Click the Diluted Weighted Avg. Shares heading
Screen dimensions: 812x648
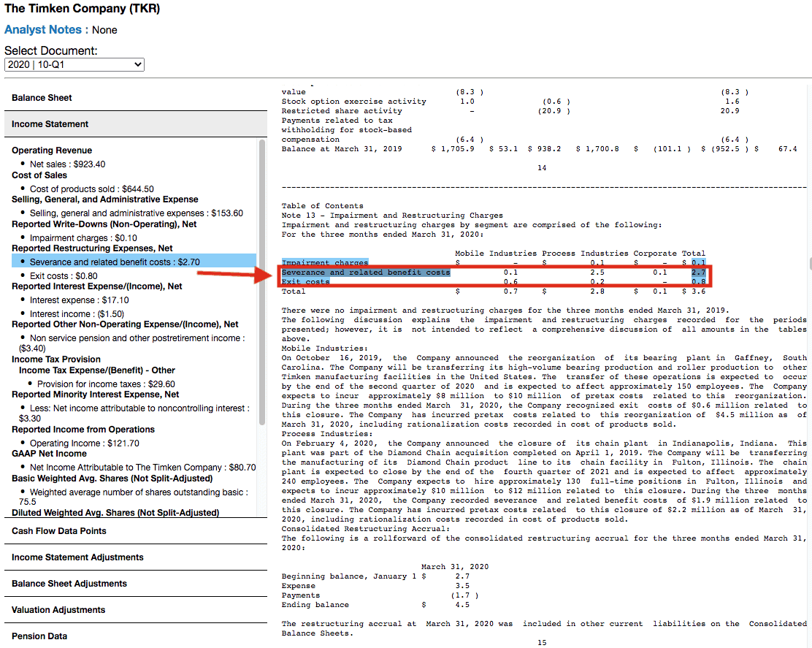pos(115,513)
